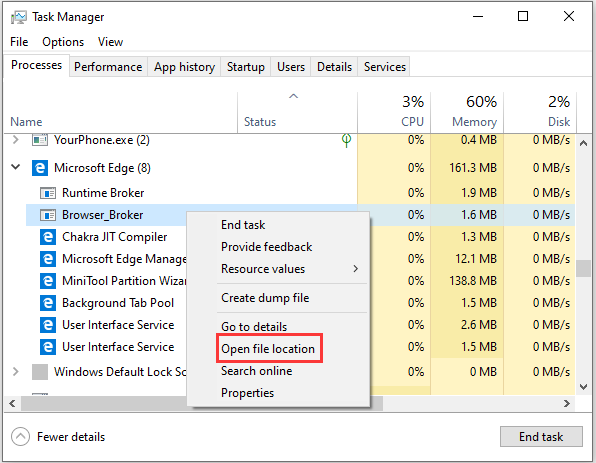Screen dimensions: 596x463
Task: Click the MiniTool Partition Wizard Edge icon
Action: click(48, 281)
